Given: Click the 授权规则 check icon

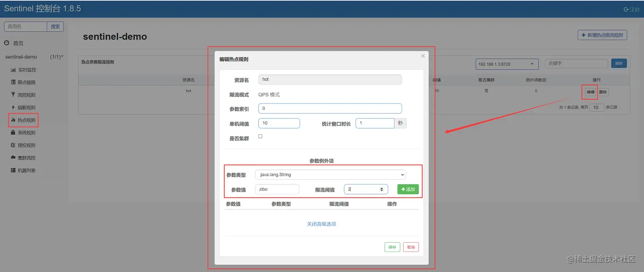Looking at the screenshot, I should 13,145.
